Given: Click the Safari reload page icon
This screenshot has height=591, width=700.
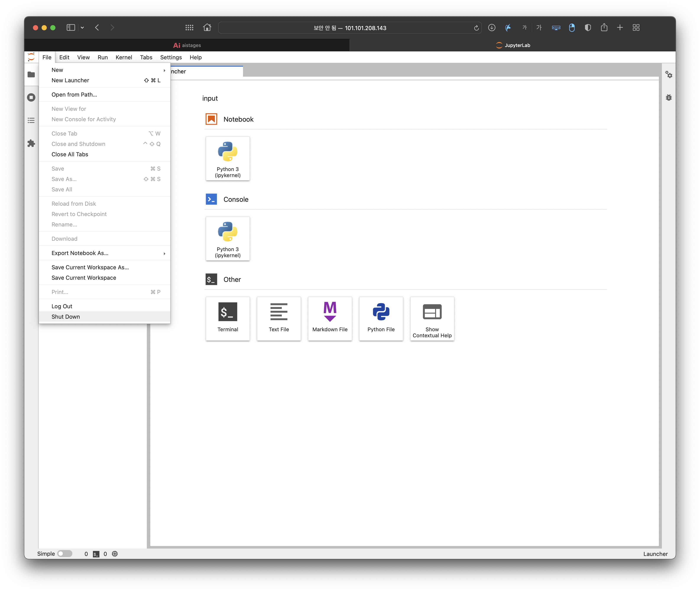Looking at the screenshot, I should (x=476, y=28).
